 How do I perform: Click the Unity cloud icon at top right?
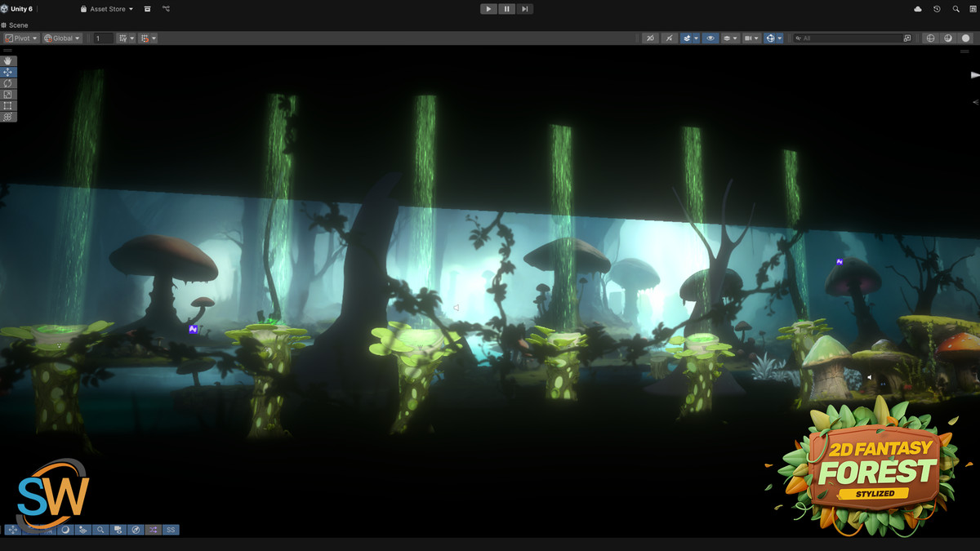click(x=918, y=9)
